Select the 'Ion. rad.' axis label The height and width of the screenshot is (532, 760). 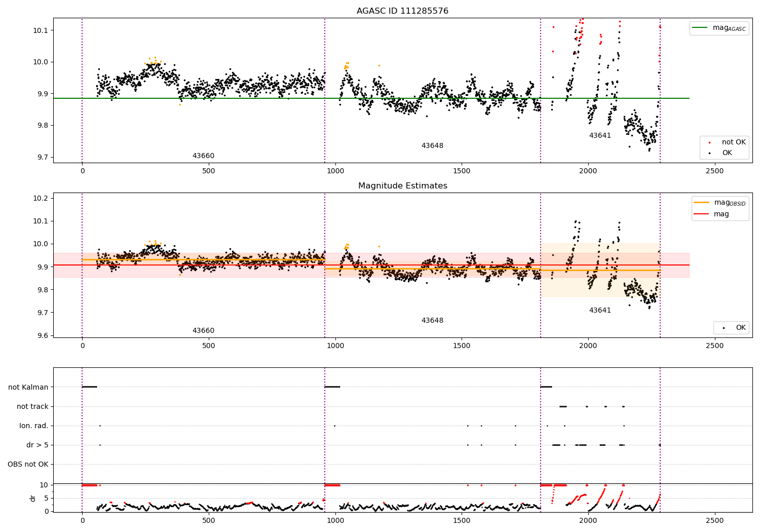34,426
